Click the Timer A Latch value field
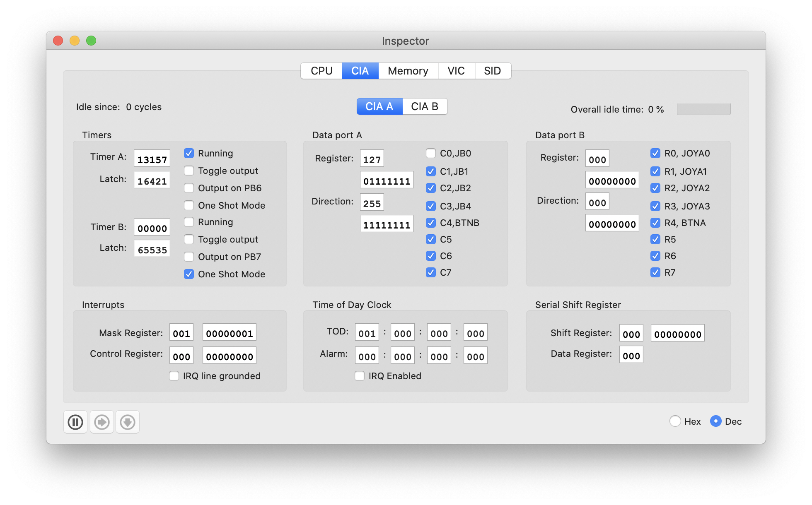812x505 pixels. [152, 180]
